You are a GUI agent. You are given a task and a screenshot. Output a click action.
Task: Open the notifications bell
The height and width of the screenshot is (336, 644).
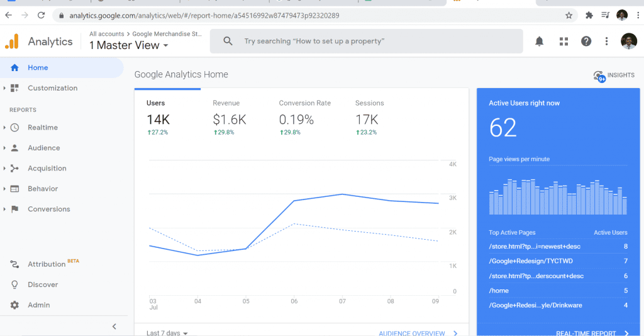point(539,41)
